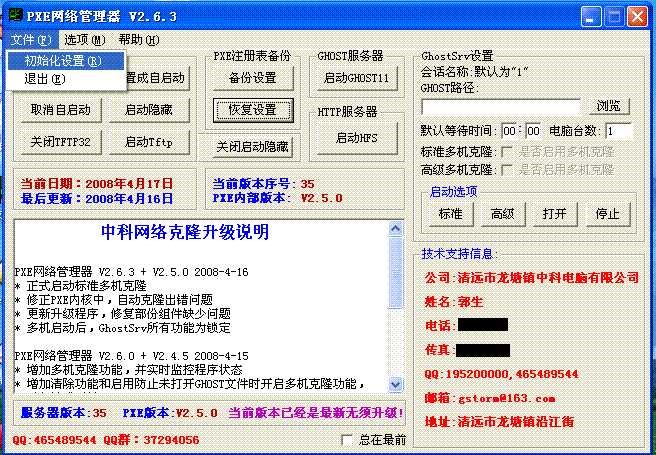Image resolution: width=656 pixels, height=455 pixels.
Task: Click 浏览 to browse GHOST path
Action: tap(609, 106)
